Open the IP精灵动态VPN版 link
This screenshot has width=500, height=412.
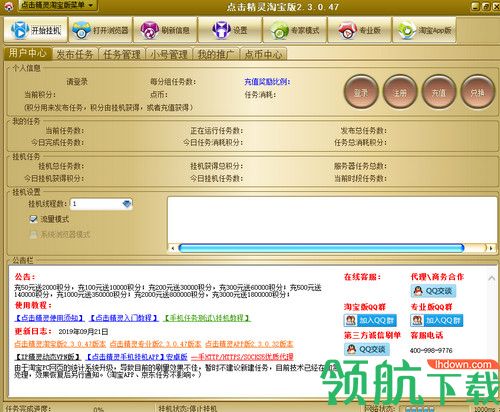(48, 357)
